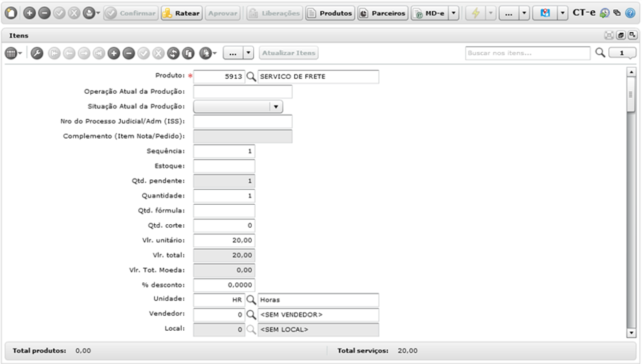Click the lightning bolt actions icon
Image resolution: width=642 pixels, height=364 pixels.
[x=475, y=13]
